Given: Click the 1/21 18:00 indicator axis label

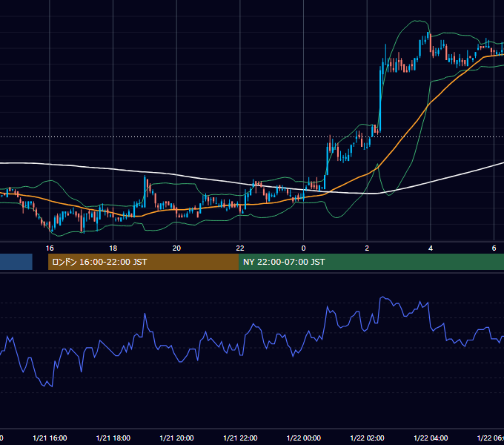Looking at the screenshot, I should [x=113, y=438].
